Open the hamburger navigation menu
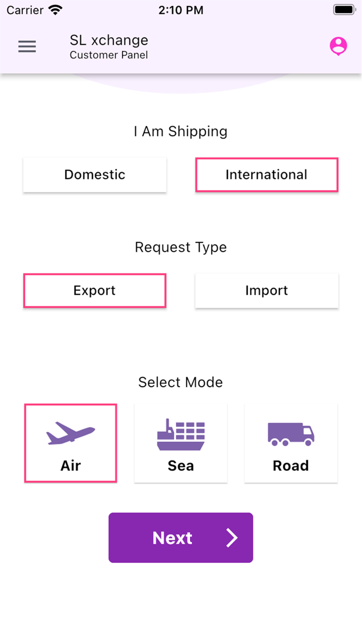This screenshot has width=362, height=644. (x=27, y=47)
